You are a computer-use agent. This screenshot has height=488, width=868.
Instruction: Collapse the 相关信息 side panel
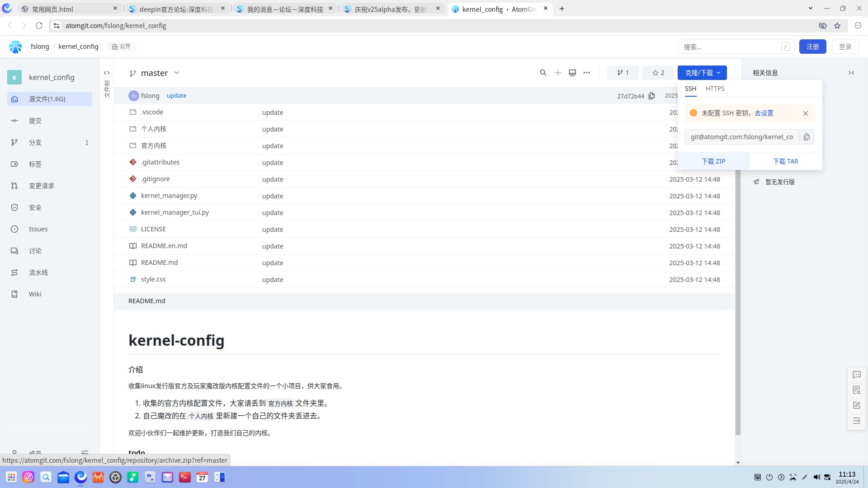pos(851,73)
